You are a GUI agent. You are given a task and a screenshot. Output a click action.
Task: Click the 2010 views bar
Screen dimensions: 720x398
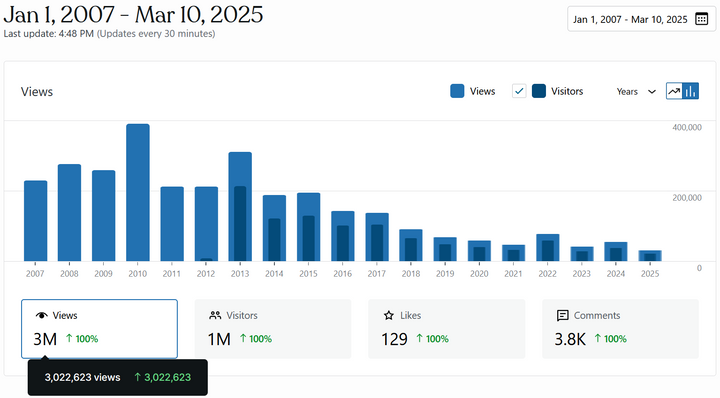(138, 192)
